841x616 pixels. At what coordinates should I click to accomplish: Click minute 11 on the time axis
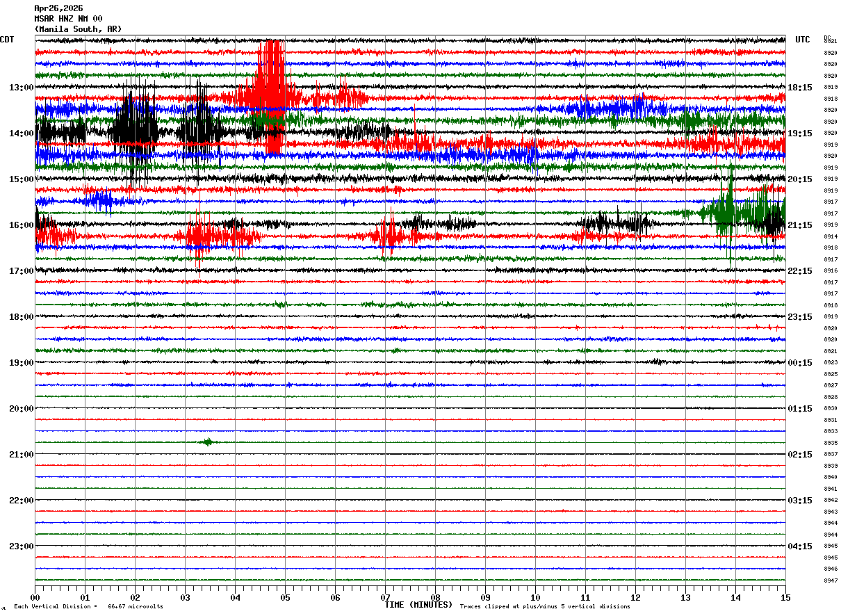(x=585, y=597)
